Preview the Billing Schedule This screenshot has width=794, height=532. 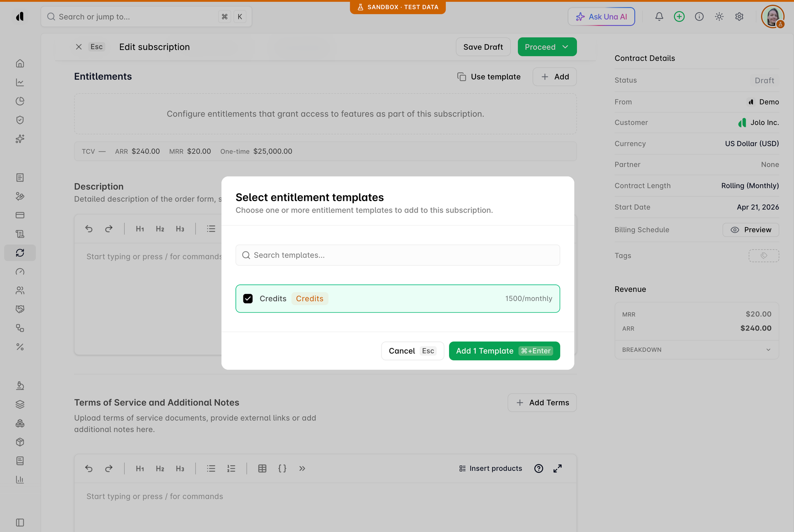point(750,230)
